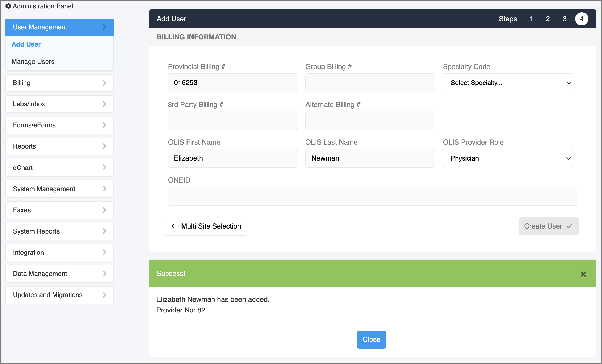Open the Specialty Code dropdown
Viewport: 602px width, 364px height.
[508, 83]
